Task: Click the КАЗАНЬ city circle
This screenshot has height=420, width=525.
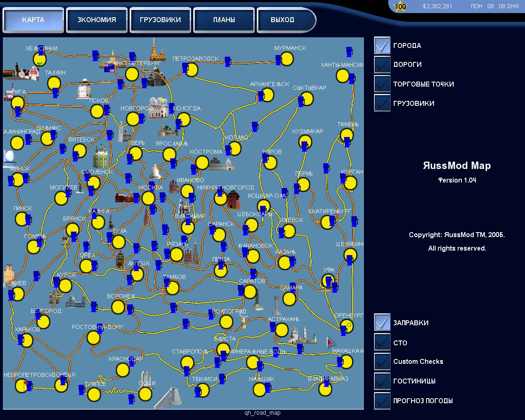Action: click(285, 263)
